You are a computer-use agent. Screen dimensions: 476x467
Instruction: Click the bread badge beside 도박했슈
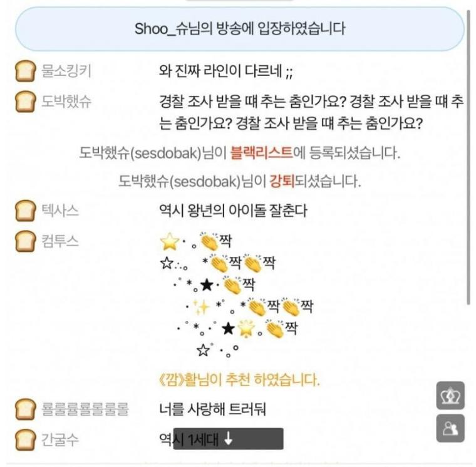tap(25, 101)
